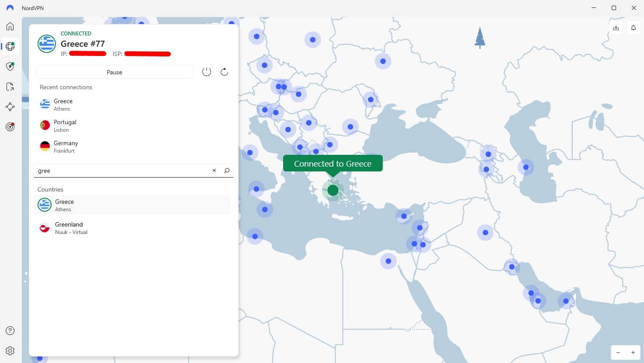Select Greece Athens from recent connections

(134, 105)
